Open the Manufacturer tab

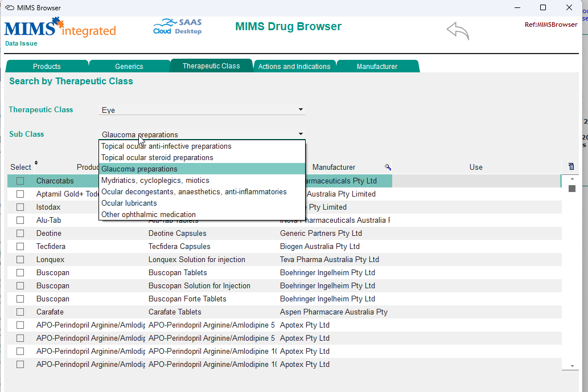pyautogui.click(x=377, y=66)
